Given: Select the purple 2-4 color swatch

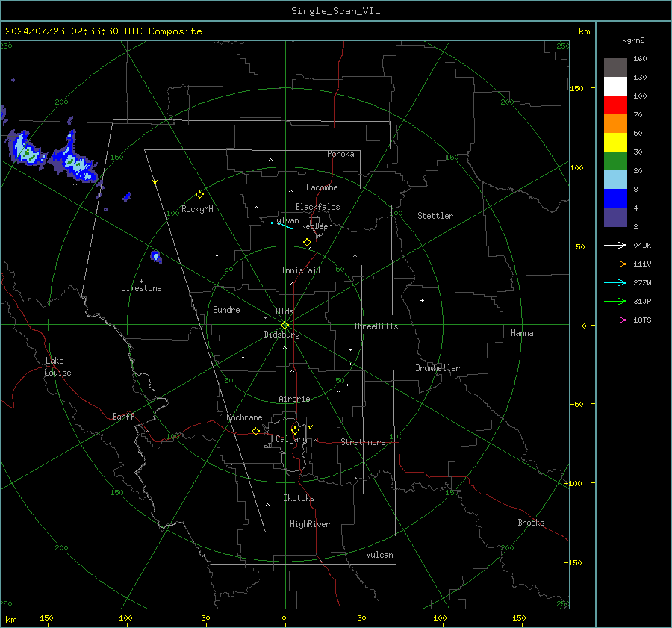Looking at the screenshot, I should coord(615,217).
